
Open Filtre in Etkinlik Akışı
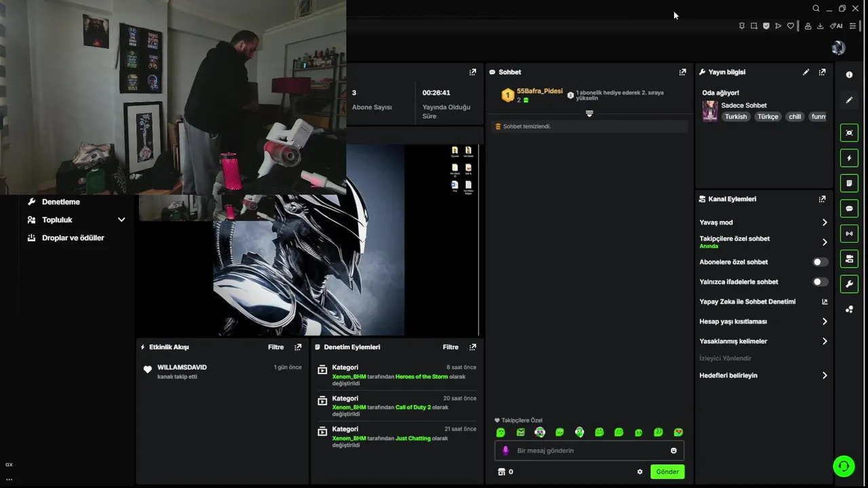tap(275, 347)
